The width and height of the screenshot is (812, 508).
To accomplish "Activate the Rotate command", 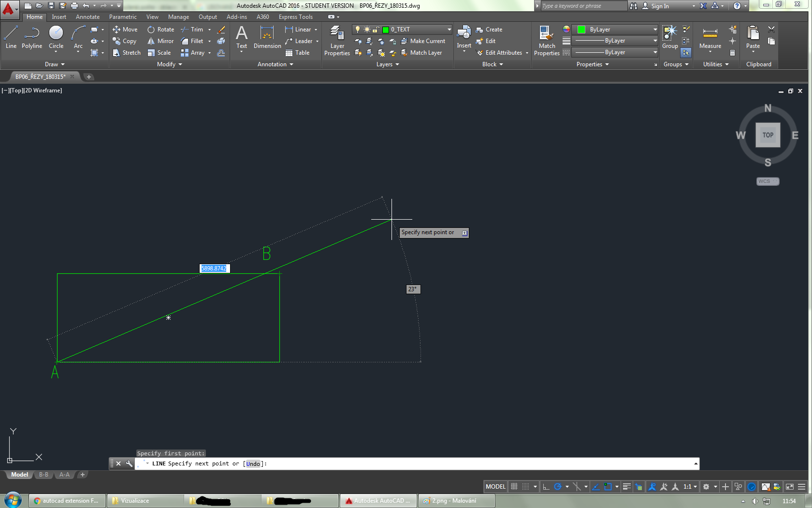I will [160, 30].
